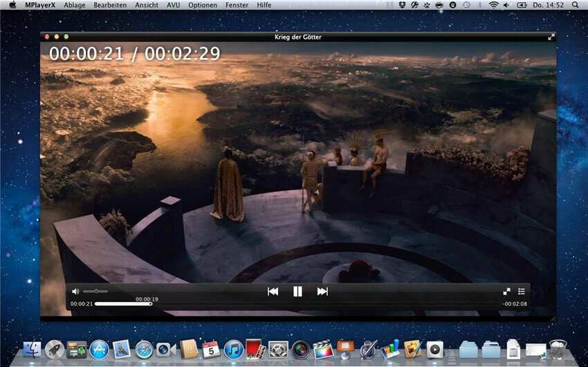Expand the Ansicht menu
This screenshot has width=588, height=367.
click(147, 6)
